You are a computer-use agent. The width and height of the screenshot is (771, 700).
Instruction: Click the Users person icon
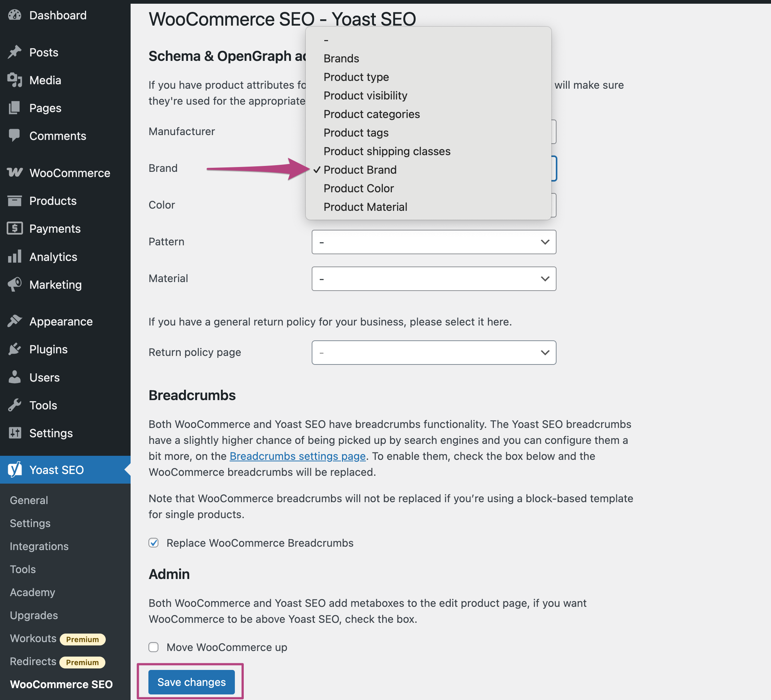click(x=14, y=377)
